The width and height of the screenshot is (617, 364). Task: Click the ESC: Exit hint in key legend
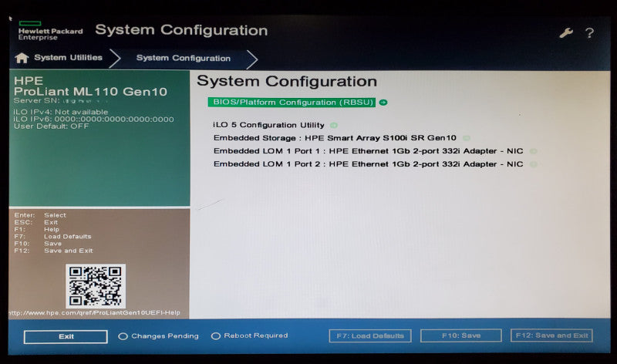(36, 222)
